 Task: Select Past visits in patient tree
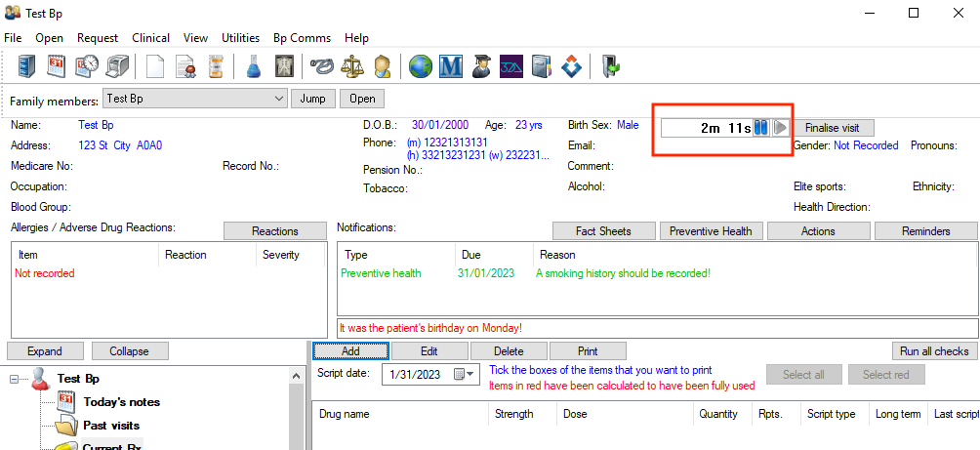(110, 426)
